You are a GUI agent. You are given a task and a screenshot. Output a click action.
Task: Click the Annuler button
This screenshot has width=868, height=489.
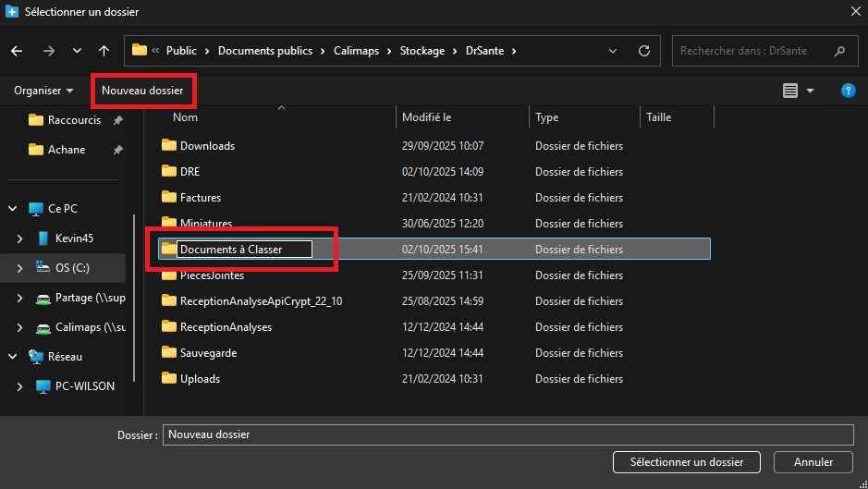click(x=813, y=462)
